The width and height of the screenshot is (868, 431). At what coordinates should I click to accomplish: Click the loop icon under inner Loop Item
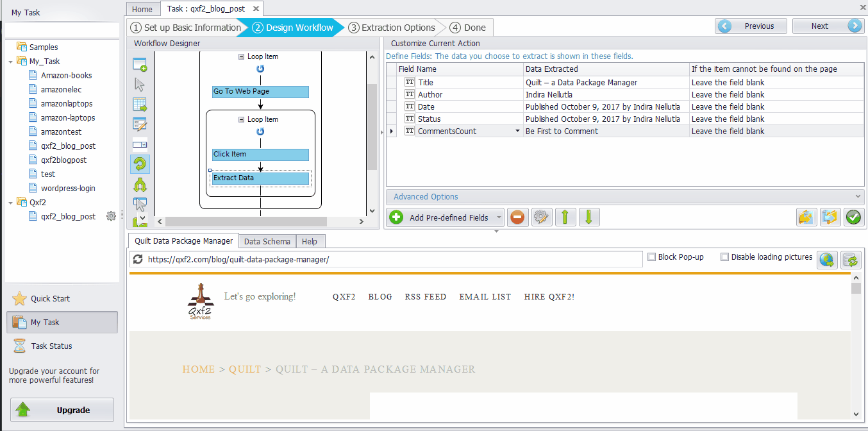[x=260, y=131]
